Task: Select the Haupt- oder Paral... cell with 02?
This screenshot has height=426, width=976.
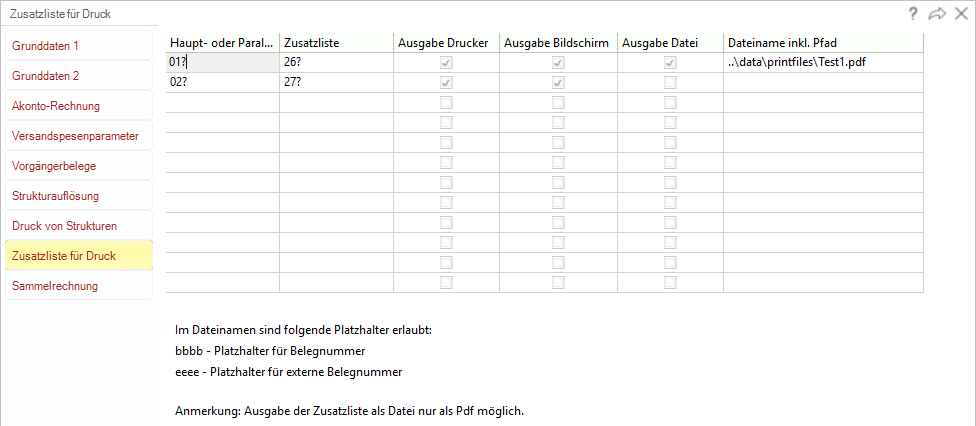Action: (222, 82)
